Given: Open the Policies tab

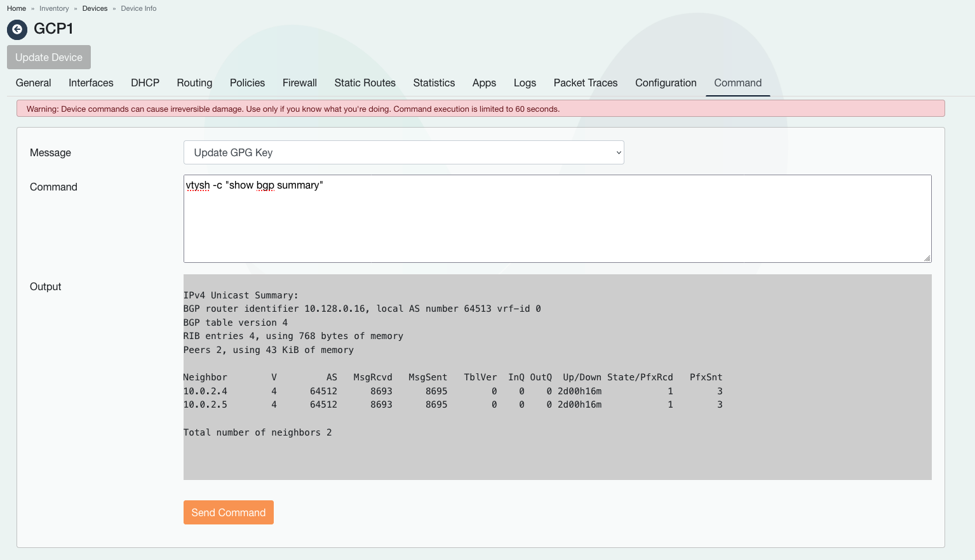Looking at the screenshot, I should [x=247, y=83].
